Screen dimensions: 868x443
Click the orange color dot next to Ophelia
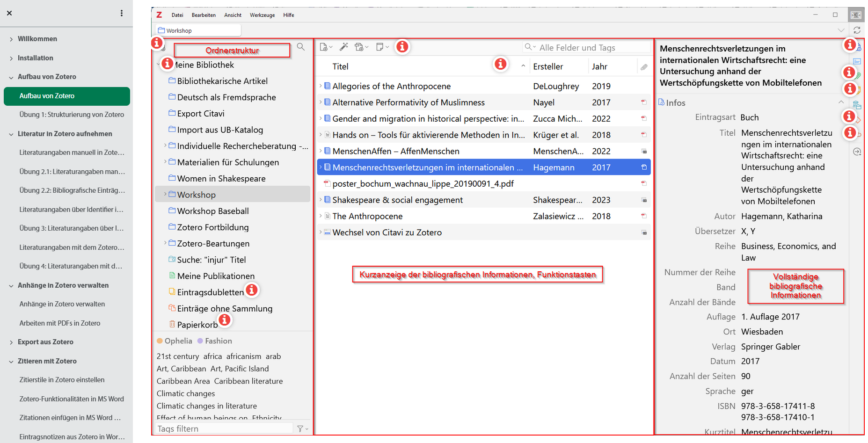click(160, 341)
